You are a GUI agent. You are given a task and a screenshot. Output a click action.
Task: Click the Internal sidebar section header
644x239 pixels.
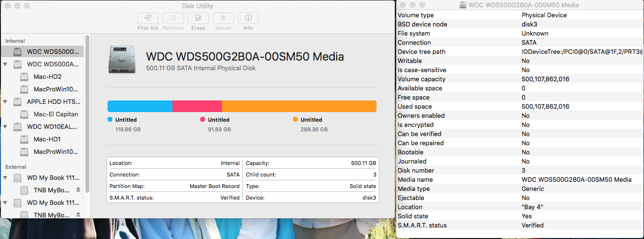tap(15, 41)
